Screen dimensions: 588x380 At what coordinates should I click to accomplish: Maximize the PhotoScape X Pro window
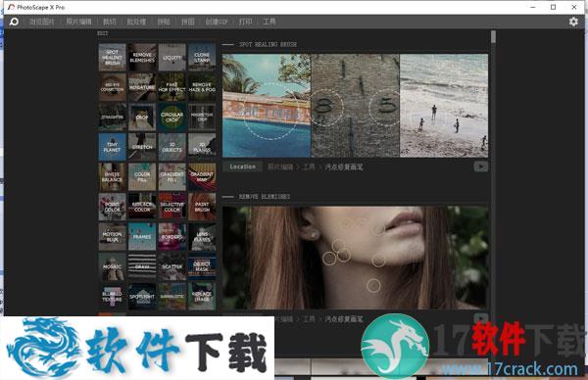click(553, 7)
